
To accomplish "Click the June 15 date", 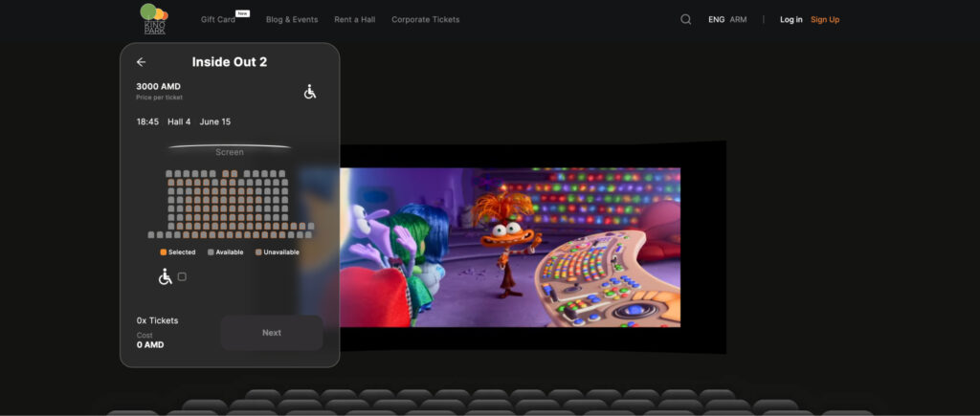I will click(215, 121).
